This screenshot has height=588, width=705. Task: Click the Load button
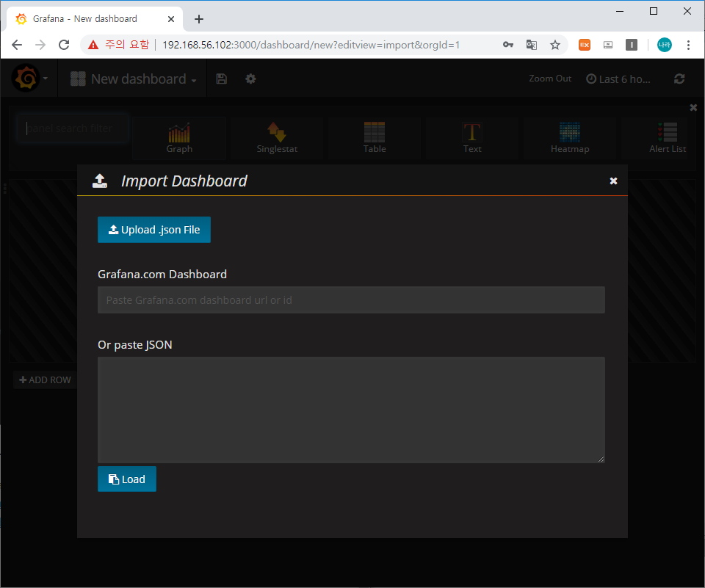(x=127, y=479)
